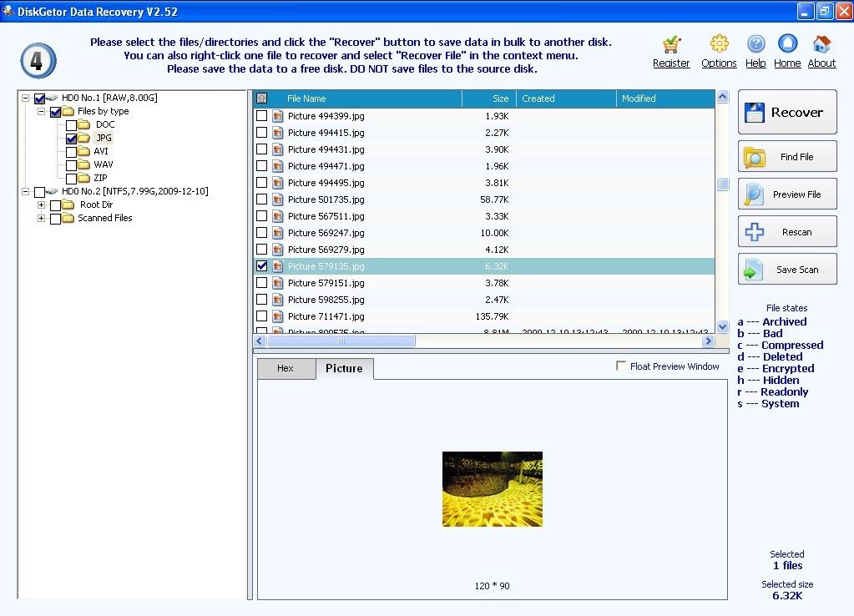Collapse the Files by type node
The height and width of the screenshot is (616, 854).
click(x=42, y=111)
